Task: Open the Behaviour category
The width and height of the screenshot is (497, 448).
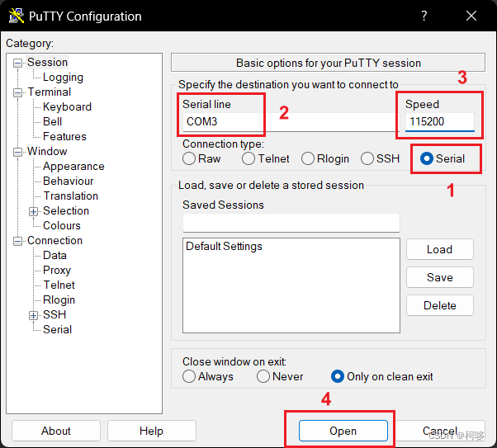Action: [69, 182]
